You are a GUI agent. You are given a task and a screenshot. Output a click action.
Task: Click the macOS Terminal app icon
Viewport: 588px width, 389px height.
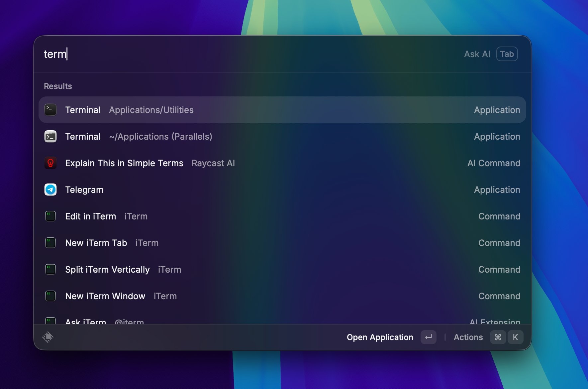(50, 110)
